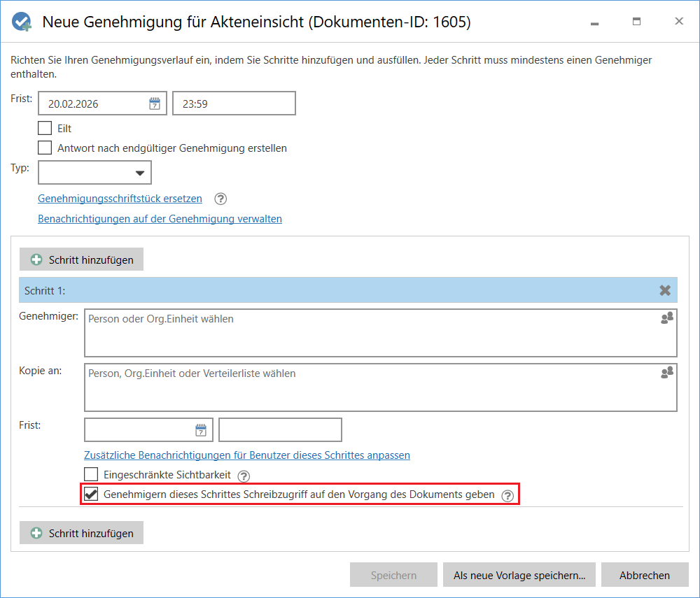The height and width of the screenshot is (598, 700).
Task: Open help icon beside Eingeschränkte Sichtbarkeit
Action: 244,476
